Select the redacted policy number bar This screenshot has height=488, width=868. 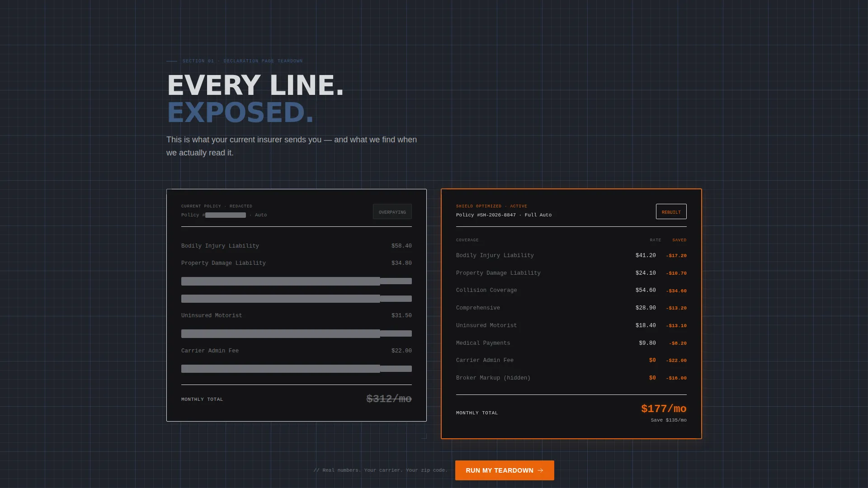pos(226,215)
